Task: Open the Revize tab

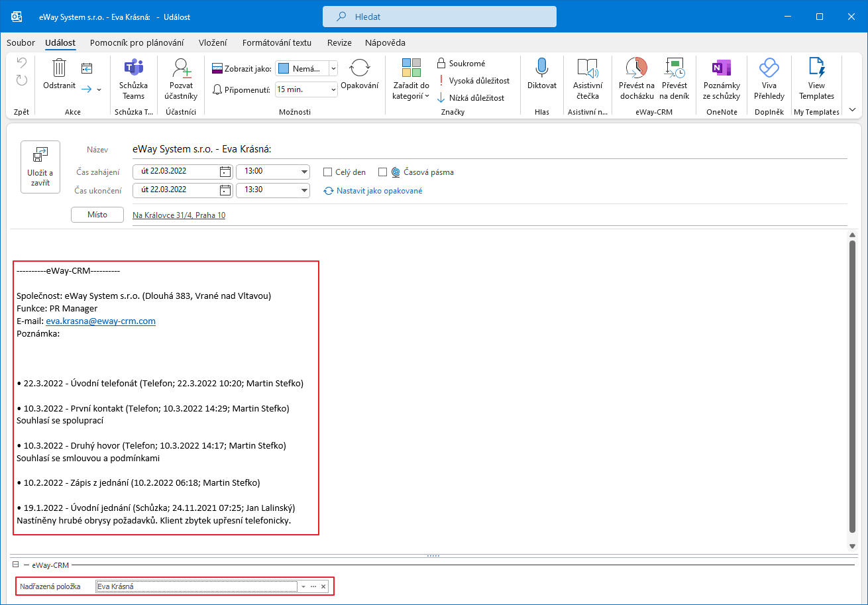Action: pos(339,42)
